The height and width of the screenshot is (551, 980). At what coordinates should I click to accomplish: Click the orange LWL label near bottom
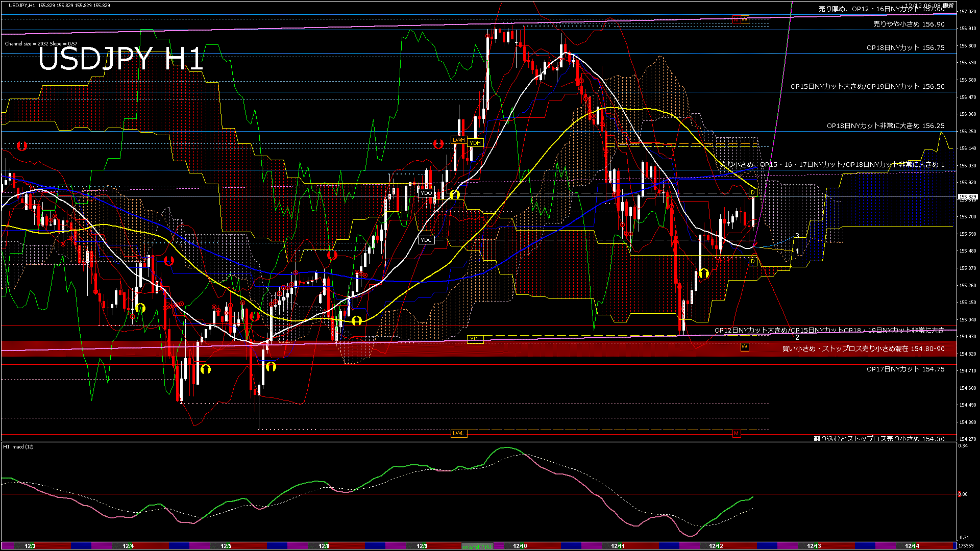pyautogui.click(x=458, y=434)
